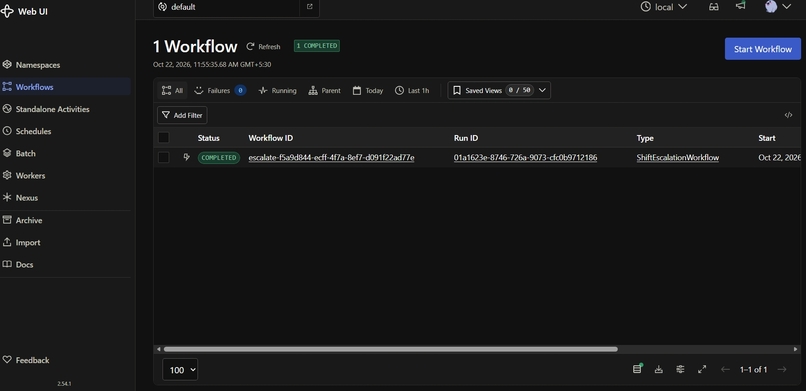Viewport: 806px width, 391px height.
Task: Click the pin icon on escalate row
Action: coord(187,157)
